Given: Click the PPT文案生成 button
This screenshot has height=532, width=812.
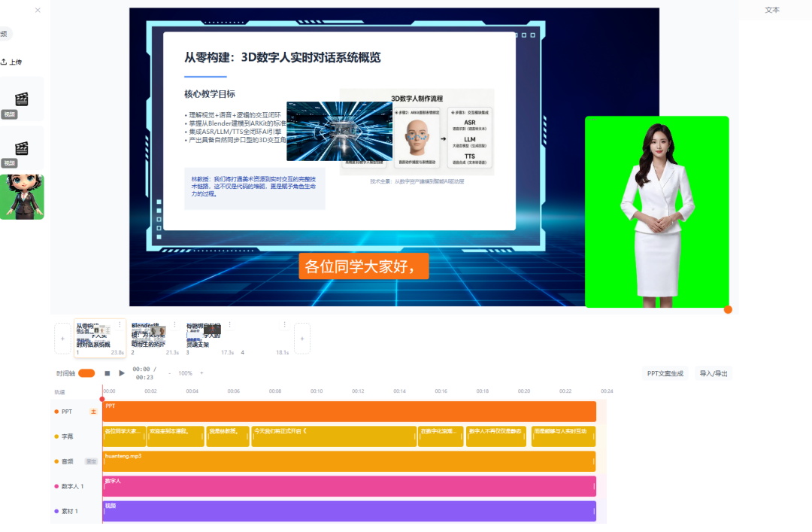Looking at the screenshot, I should coord(665,373).
